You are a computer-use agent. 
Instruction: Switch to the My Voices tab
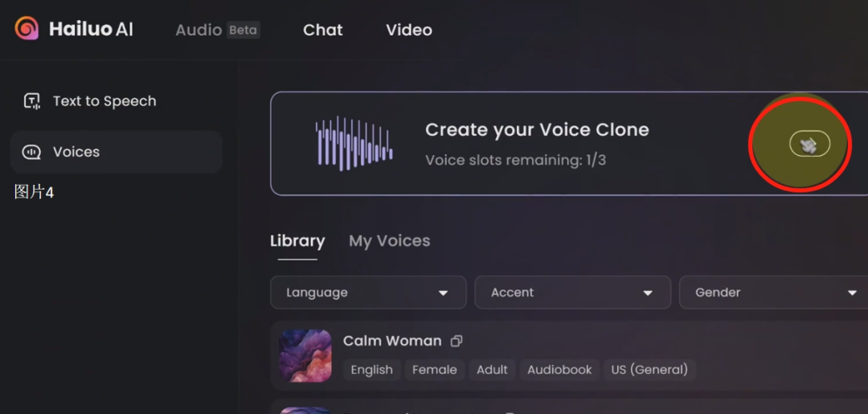click(x=389, y=240)
